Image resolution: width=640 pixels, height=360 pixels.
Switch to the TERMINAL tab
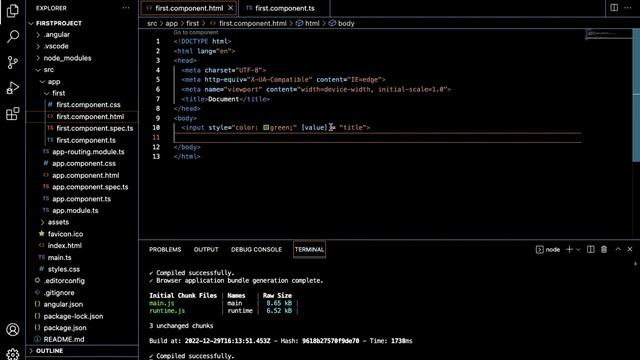(x=309, y=249)
